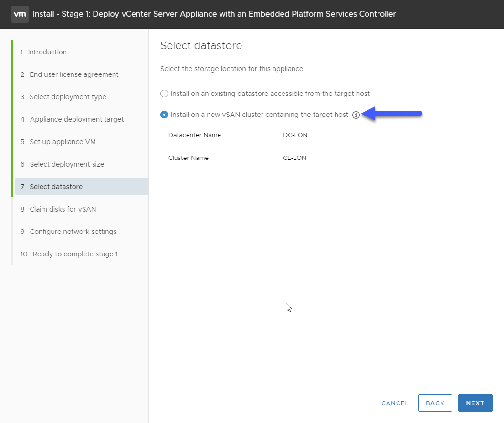Click the Select datastore heading
504x423 pixels.
[x=201, y=46]
